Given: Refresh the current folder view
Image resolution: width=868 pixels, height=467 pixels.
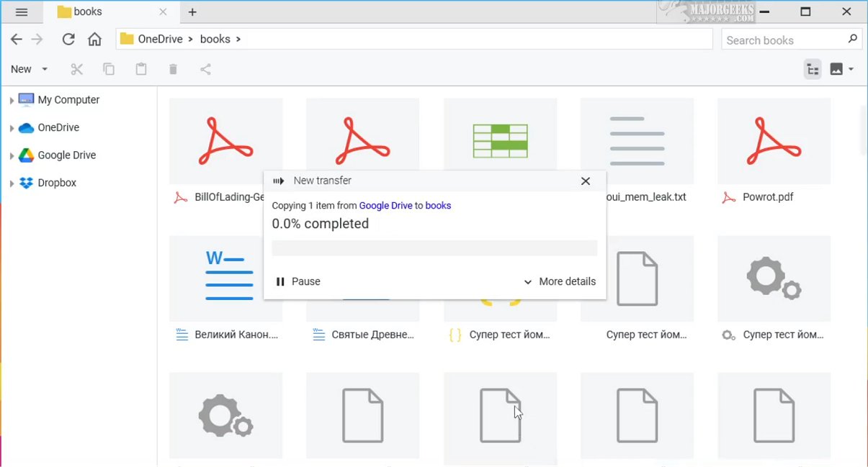Looking at the screenshot, I should (x=68, y=40).
